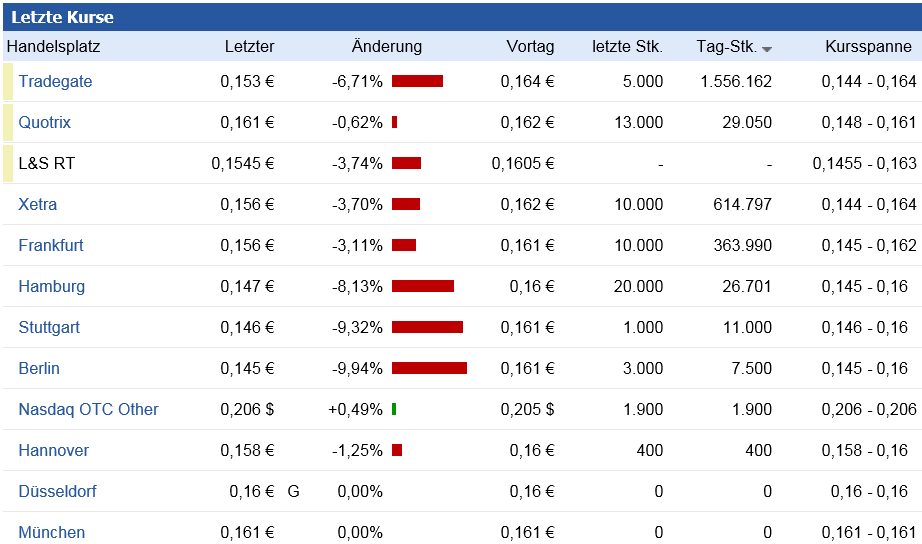
Task: Sort by Handelsplatz column header
Action: coord(53,46)
